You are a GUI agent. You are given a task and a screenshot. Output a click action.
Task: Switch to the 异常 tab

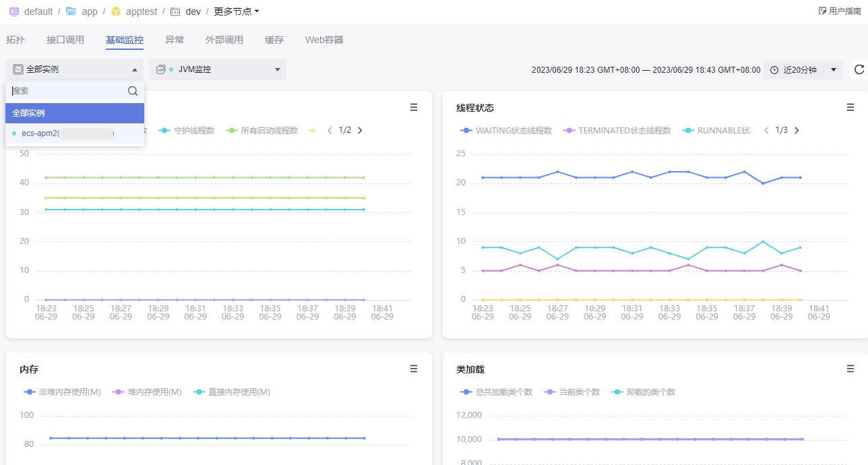pos(175,40)
